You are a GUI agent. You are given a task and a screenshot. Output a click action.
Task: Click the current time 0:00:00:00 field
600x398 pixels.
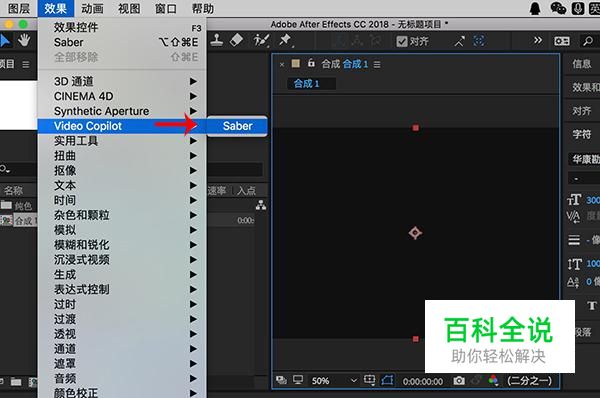[x=423, y=382]
